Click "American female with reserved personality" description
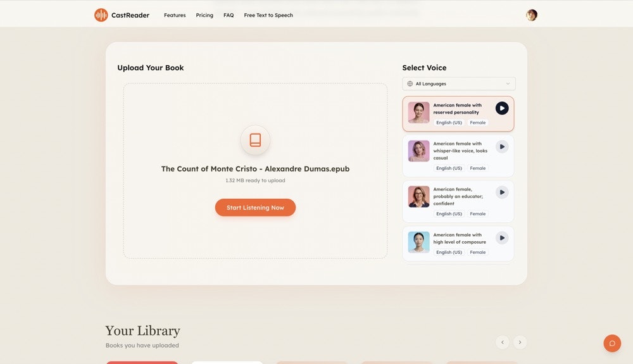The width and height of the screenshot is (633, 364). pos(458,108)
